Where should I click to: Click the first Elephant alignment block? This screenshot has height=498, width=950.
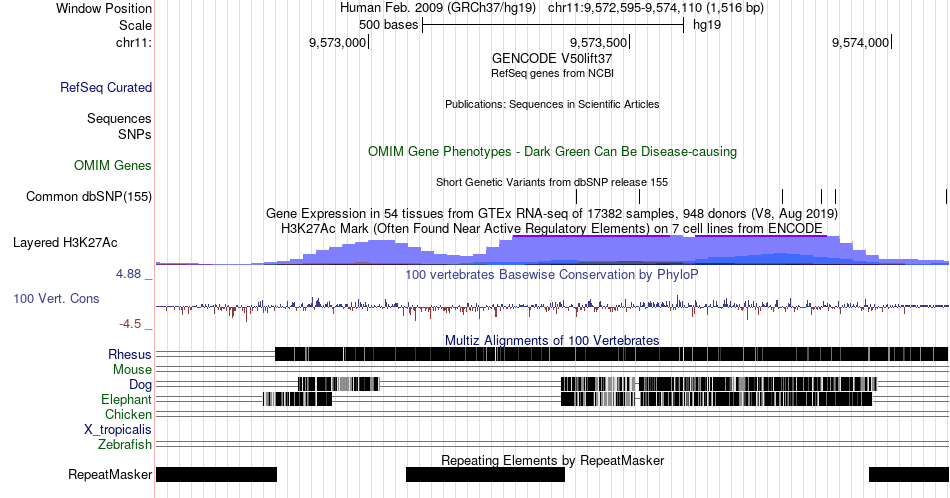(x=297, y=399)
